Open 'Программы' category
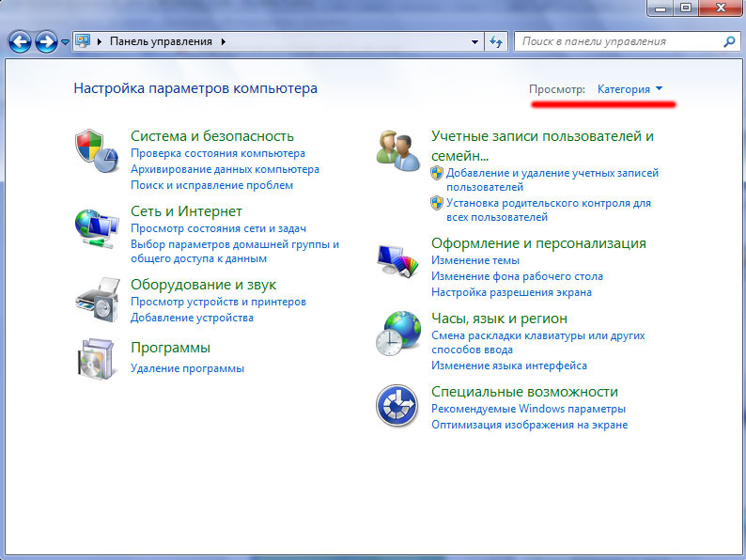Viewport: 746px width, 560px height. pos(170,348)
